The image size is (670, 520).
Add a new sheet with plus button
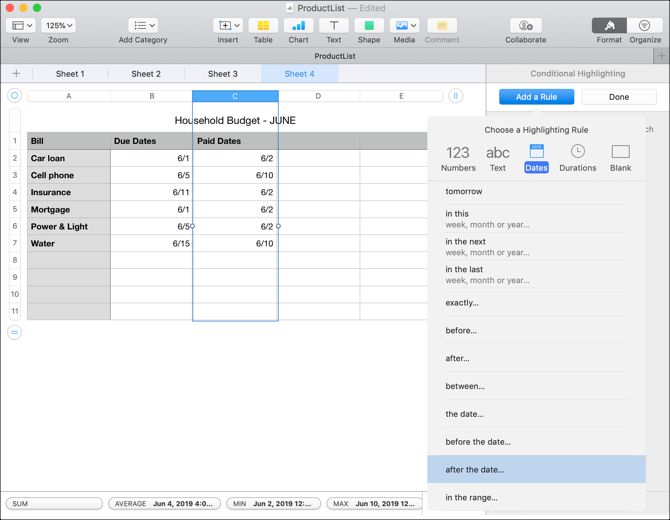pos(16,73)
